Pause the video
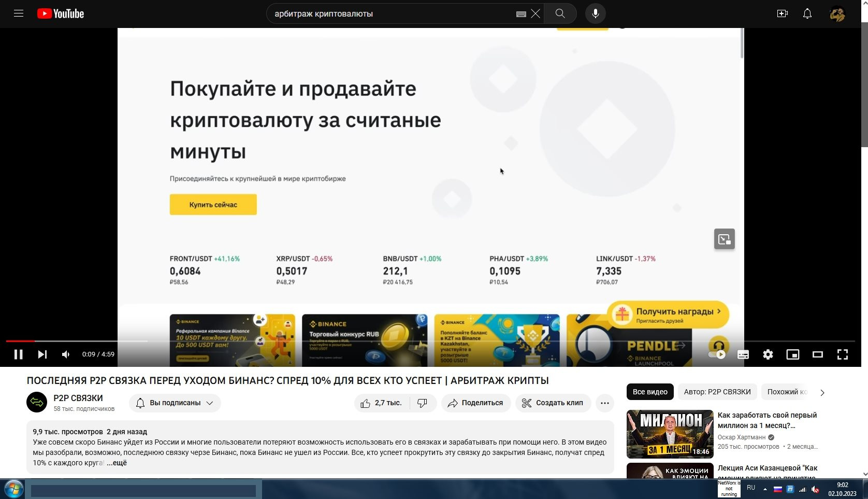The height and width of the screenshot is (499, 868). [18, 354]
